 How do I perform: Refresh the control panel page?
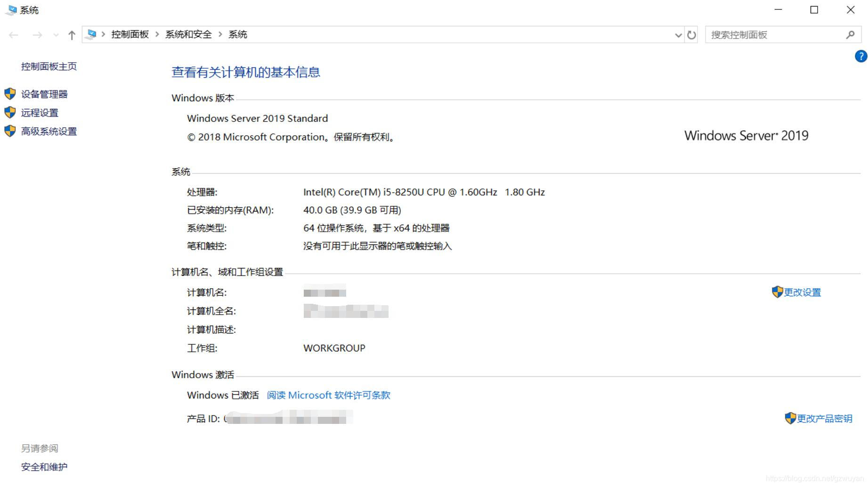tap(691, 35)
